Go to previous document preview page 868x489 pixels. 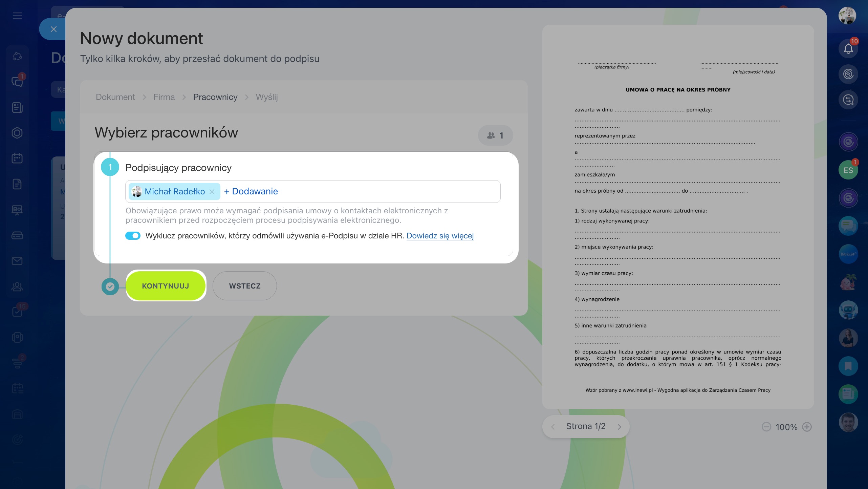click(553, 427)
